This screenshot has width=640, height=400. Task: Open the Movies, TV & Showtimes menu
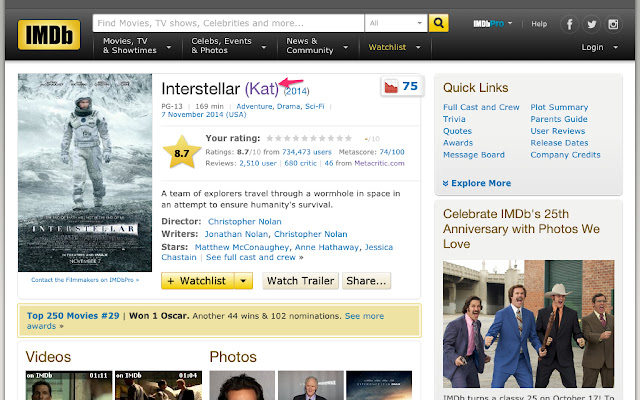click(x=135, y=46)
